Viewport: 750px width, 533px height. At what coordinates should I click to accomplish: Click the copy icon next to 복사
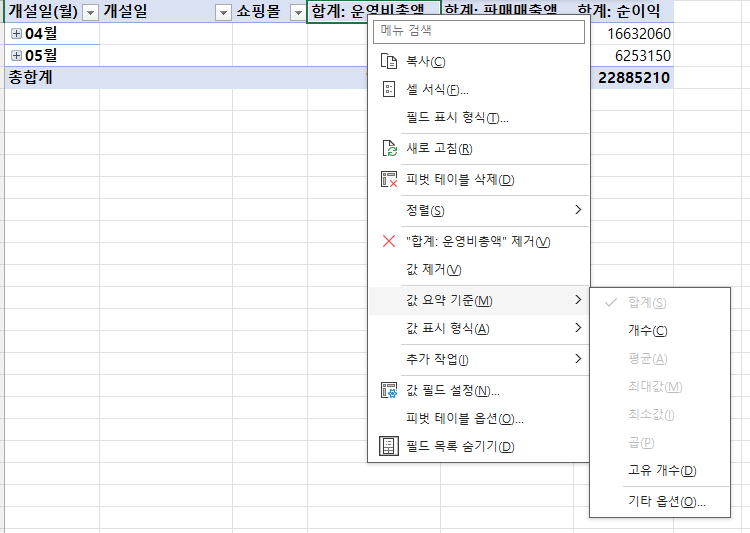390,62
